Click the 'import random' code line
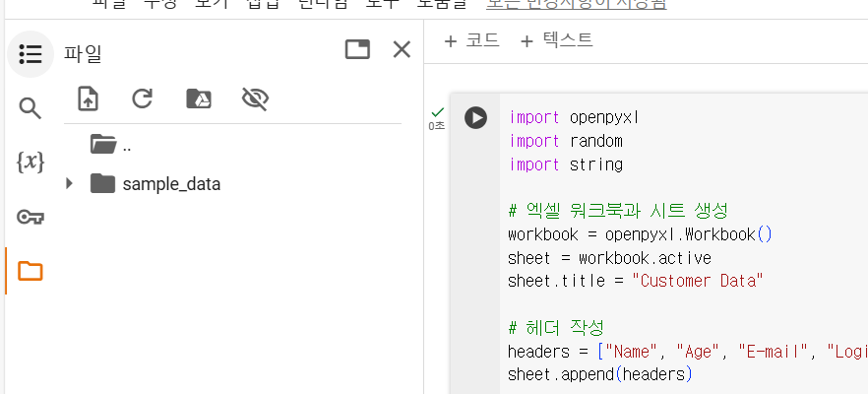The image size is (868, 394). pos(566,141)
